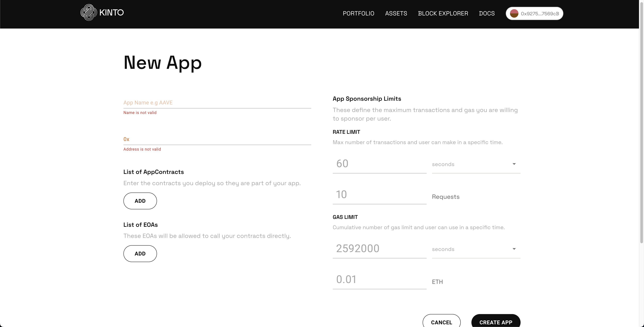Click the 0x address input field
The width and height of the screenshot is (644, 327).
click(x=217, y=139)
